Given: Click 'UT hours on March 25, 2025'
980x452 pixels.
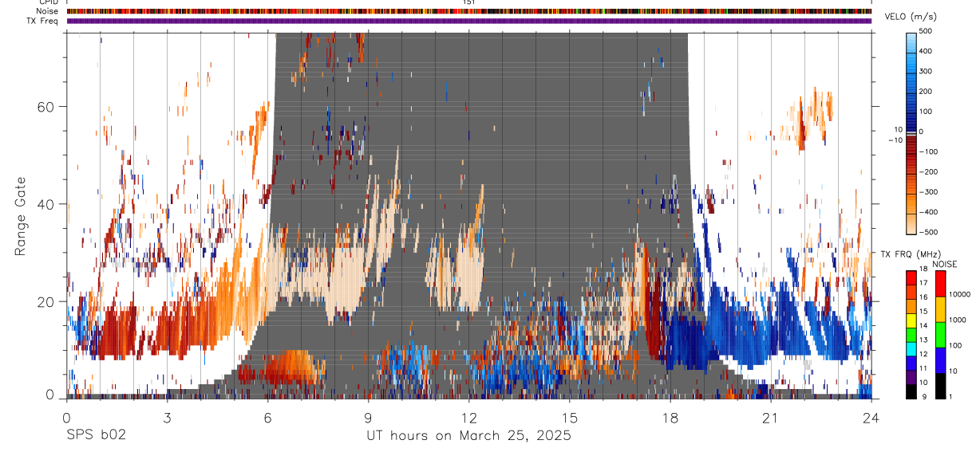Looking at the screenshot, I should [468, 436].
